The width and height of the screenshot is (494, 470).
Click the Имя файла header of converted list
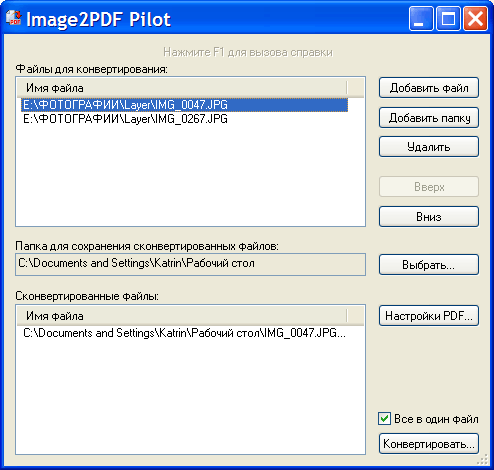point(182,316)
